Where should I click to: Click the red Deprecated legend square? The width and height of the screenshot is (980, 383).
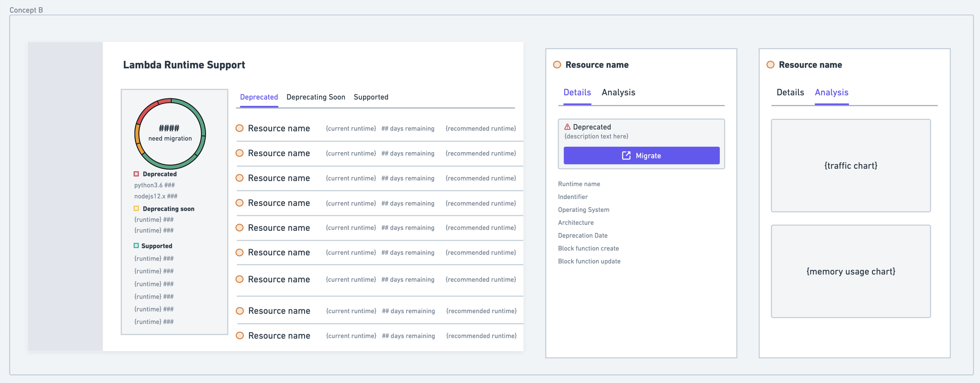(136, 174)
